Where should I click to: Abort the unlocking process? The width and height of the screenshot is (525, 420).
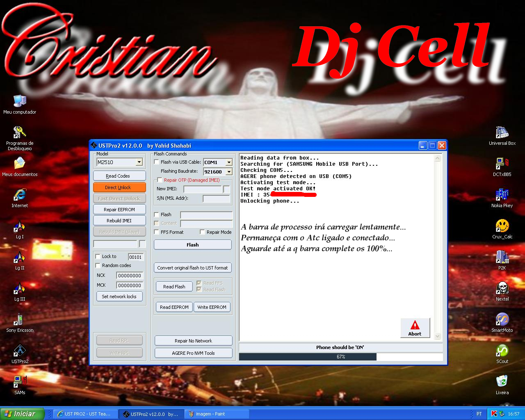pyautogui.click(x=415, y=328)
